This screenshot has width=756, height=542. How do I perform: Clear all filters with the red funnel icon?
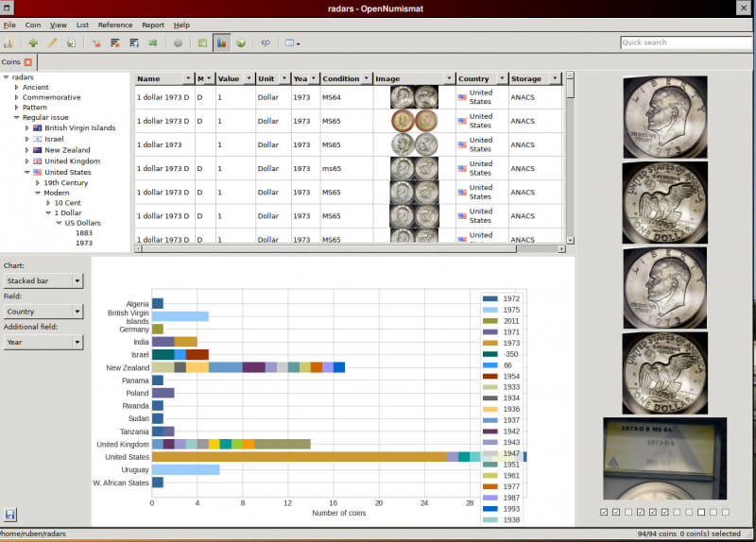(x=96, y=42)
